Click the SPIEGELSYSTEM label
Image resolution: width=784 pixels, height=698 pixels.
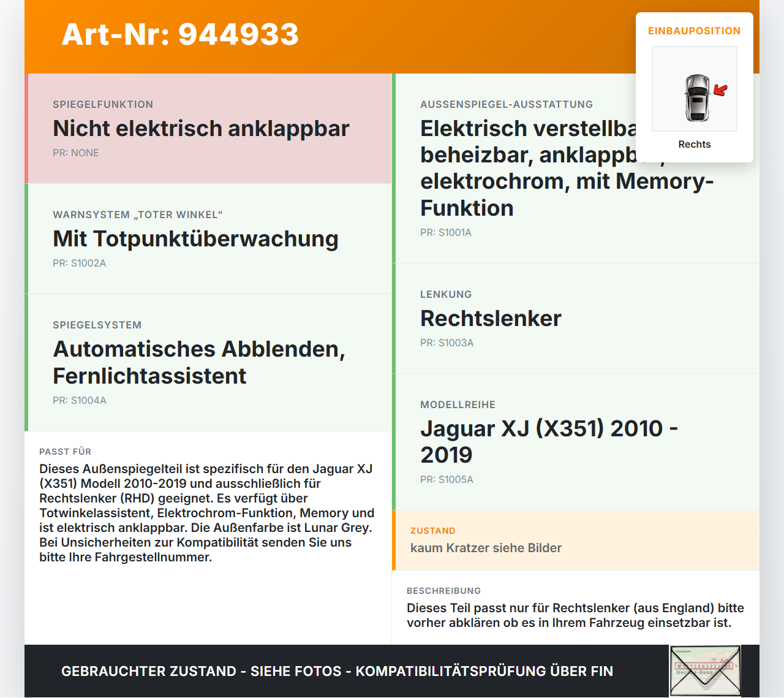pyautogui.click(x=97, y=325)
